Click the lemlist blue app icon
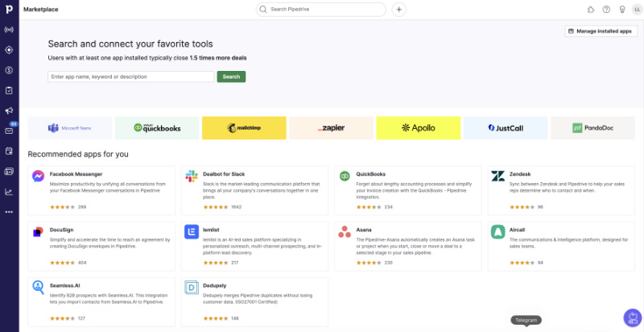This screenshot has height=332, width=644. [x=192, y=232]
